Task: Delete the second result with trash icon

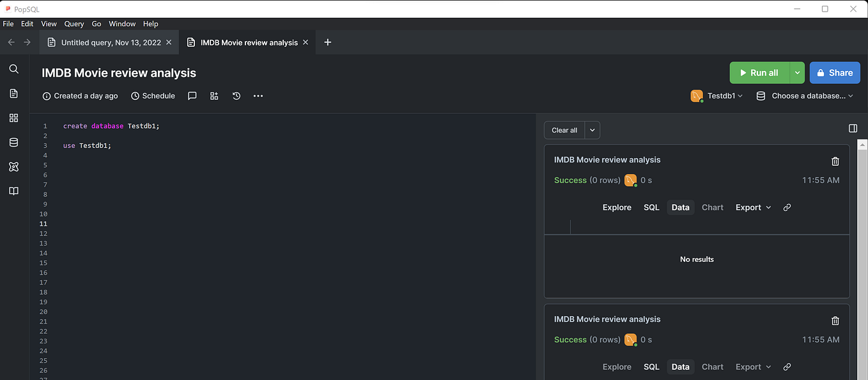Action: pos(835,321)
